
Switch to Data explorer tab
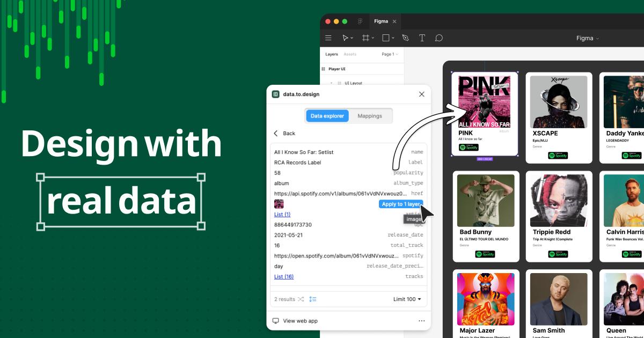pyautogui.click(x=327, y=116)
